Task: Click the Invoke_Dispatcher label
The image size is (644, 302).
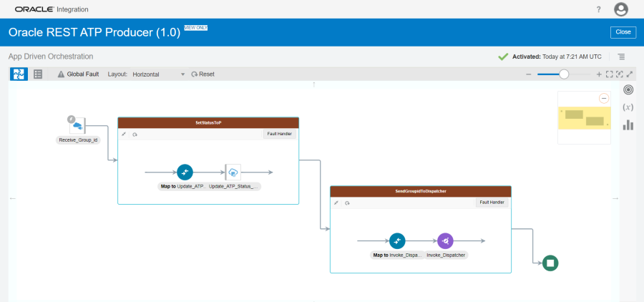Action: click(446, 255)
